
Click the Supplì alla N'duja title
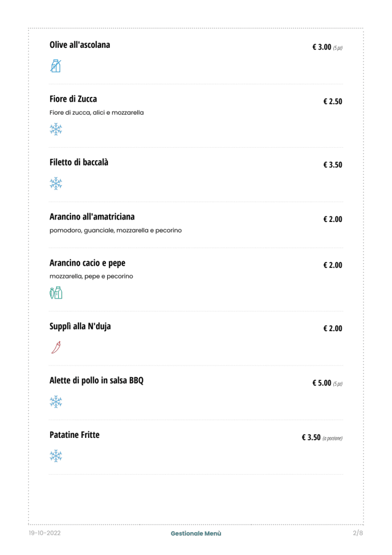(80, 326)
